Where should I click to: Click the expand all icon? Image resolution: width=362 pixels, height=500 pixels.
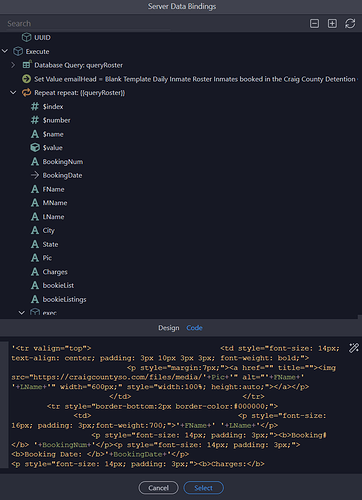click(x=332, y=23)
